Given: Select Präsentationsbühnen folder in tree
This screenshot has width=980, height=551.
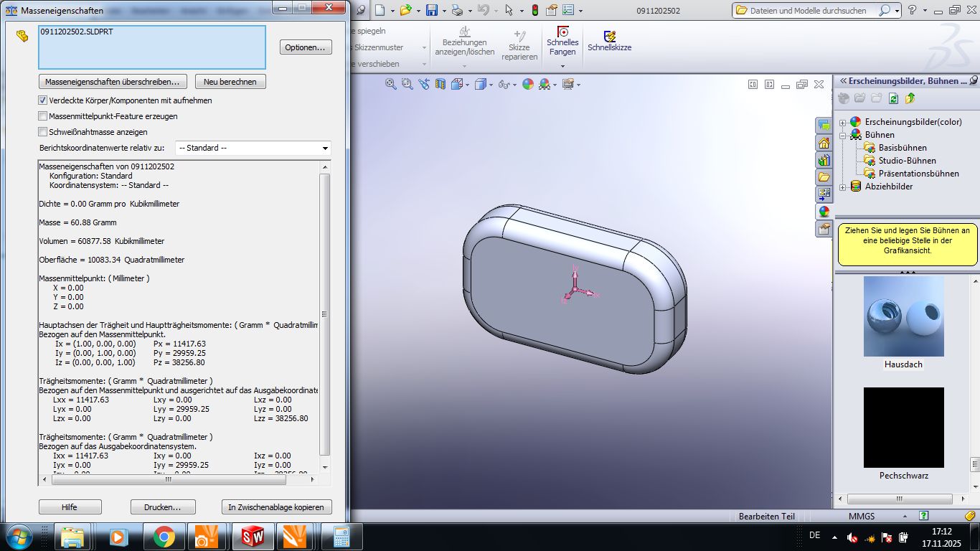Looking at the screenshot, I should coord(918,174).
